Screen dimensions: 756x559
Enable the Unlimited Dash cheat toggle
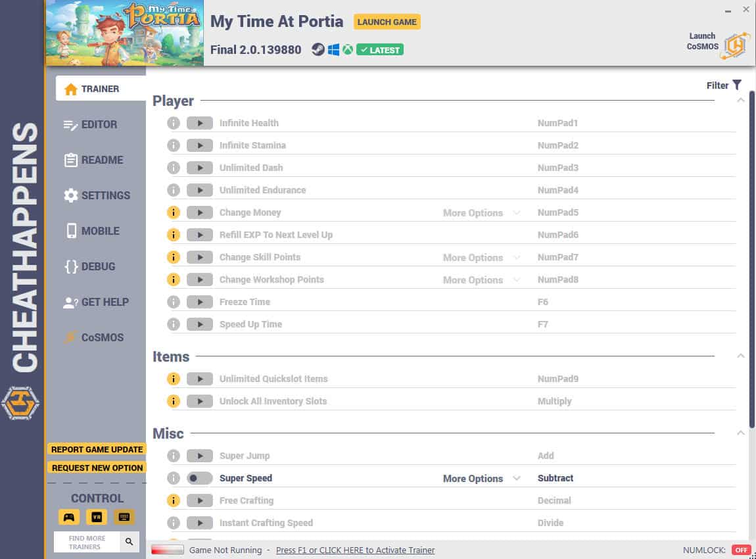(x=200, y=168)
